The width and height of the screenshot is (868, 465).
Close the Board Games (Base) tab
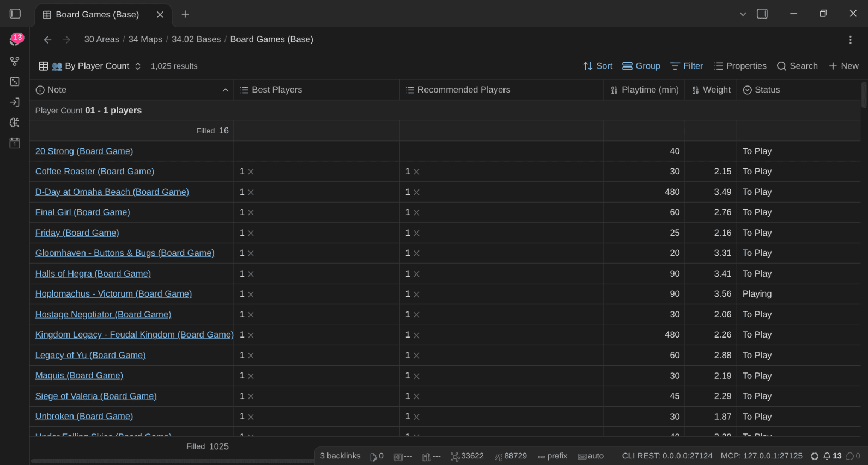tap(160, 15)
